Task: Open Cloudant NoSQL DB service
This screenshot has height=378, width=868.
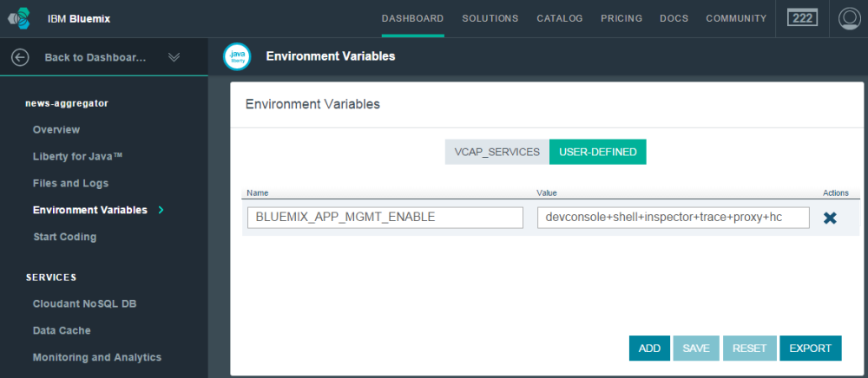Action: pos(85,304)
